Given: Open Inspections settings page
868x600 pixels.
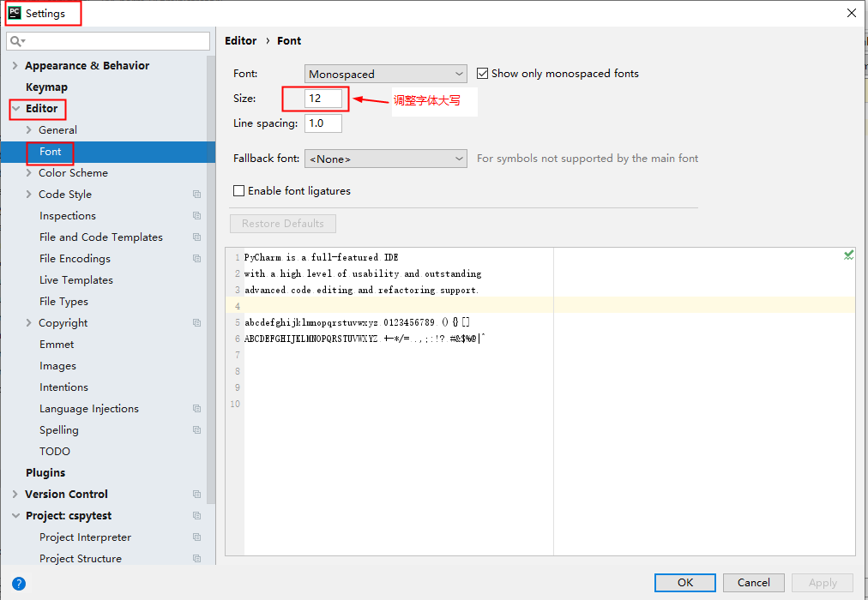Looking at the screenshot, I should pyautogui.click(x=68, y=216).
